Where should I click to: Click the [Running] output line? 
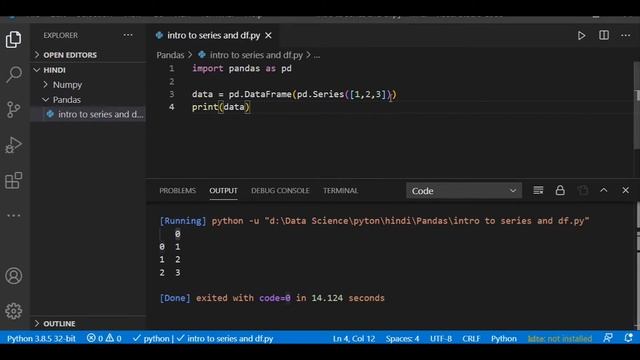(374, 221)
